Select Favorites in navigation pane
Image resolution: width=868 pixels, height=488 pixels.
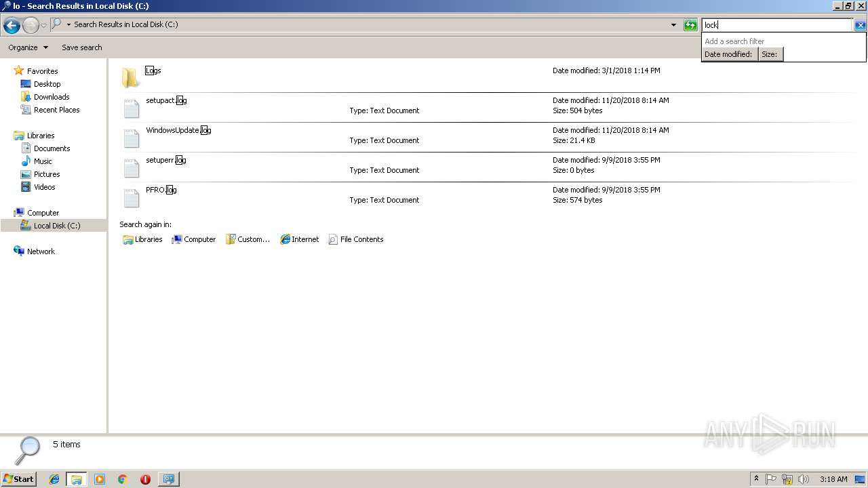pyautogui.click(x=42, y=71)
